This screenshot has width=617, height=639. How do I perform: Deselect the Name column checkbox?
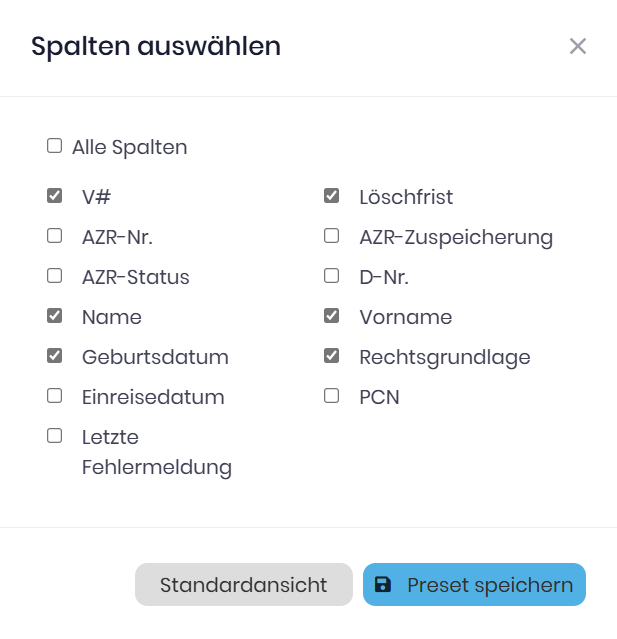point(54,316)
